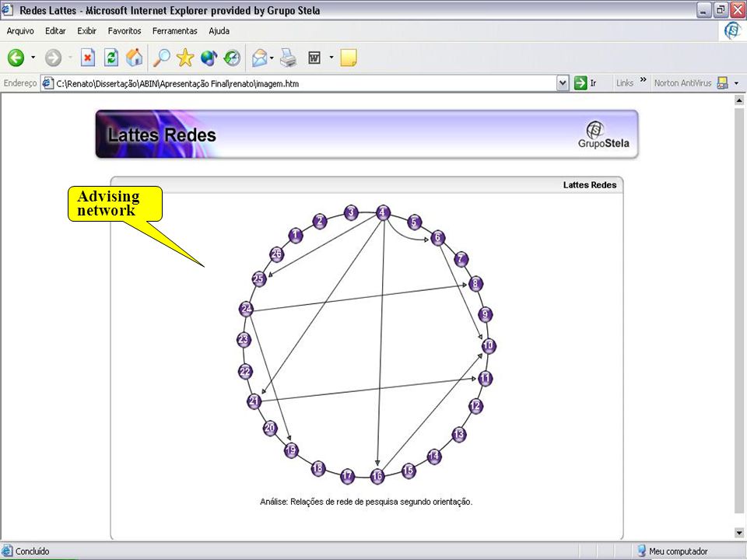Image resolution: width=747 pixels, height=560 pixels.
Task: Open the Arquivo menu
Action: 20,31
